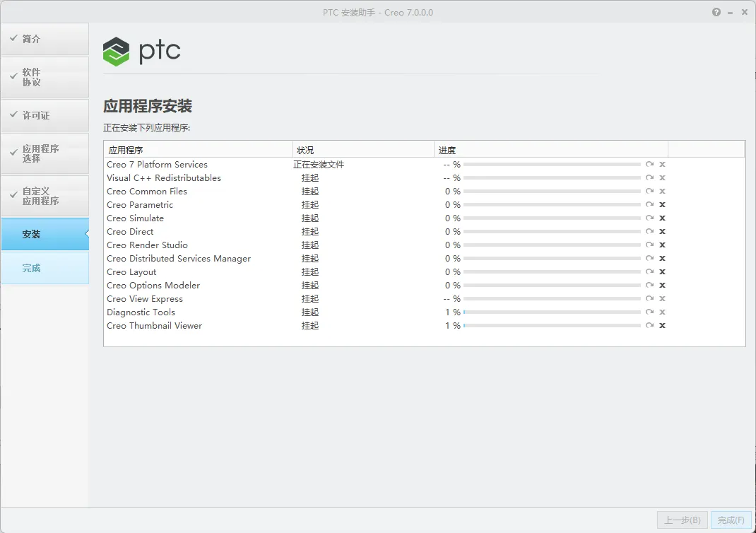Select the 完成 step in sidebar
756x533 pixels.
(45, 268)
